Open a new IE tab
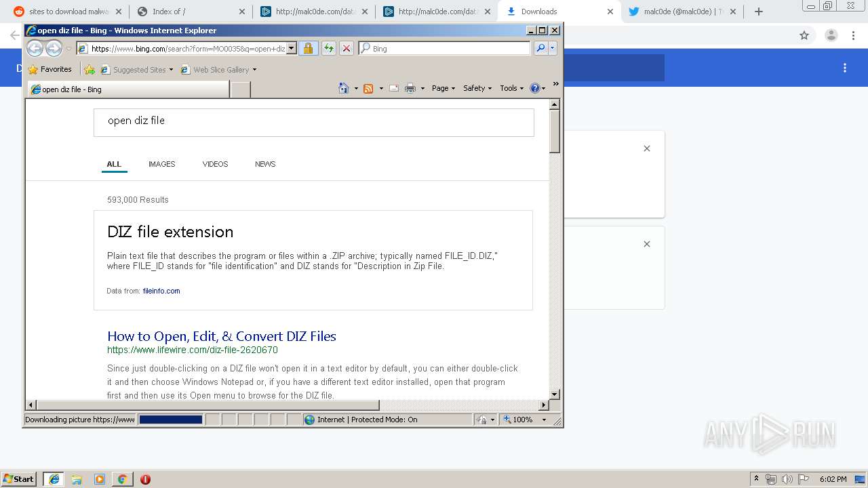868x488 pixels. click(x=240, y=89)
